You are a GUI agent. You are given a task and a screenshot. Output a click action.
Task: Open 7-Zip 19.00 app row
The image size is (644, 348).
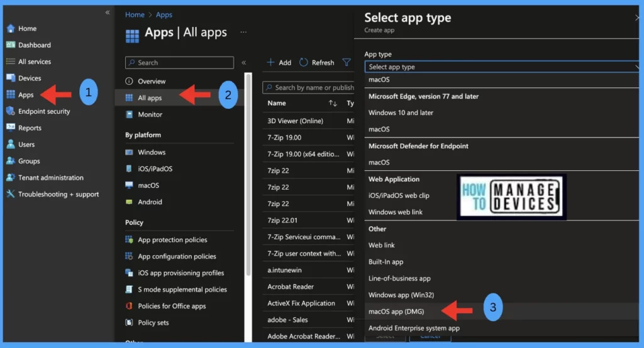284,138
